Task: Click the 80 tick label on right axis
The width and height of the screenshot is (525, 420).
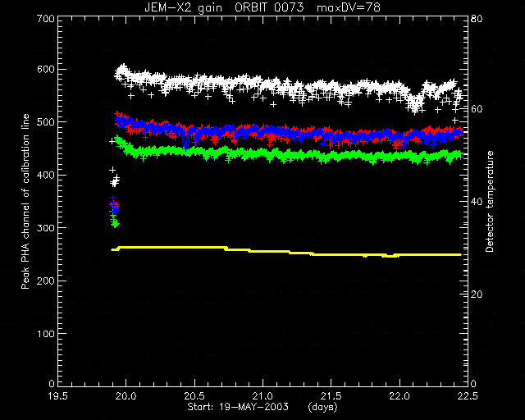Action: point(477,18)
